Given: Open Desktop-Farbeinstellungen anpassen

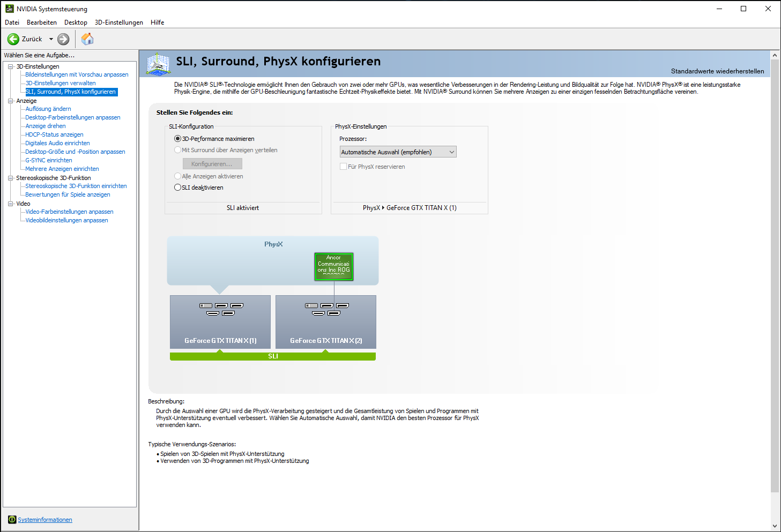Looking at the screenshot, I should click(x=73, y=117).
